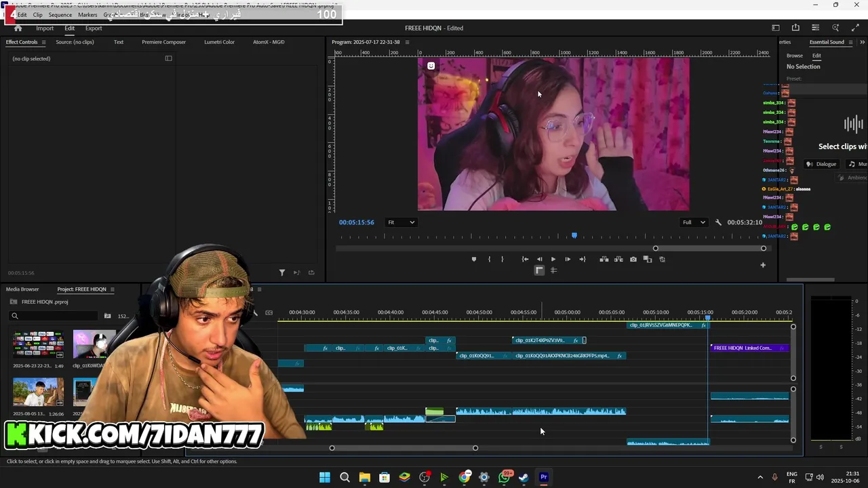Select 2025-08-05 13 clip thumbnail

(x=38, y=392)
